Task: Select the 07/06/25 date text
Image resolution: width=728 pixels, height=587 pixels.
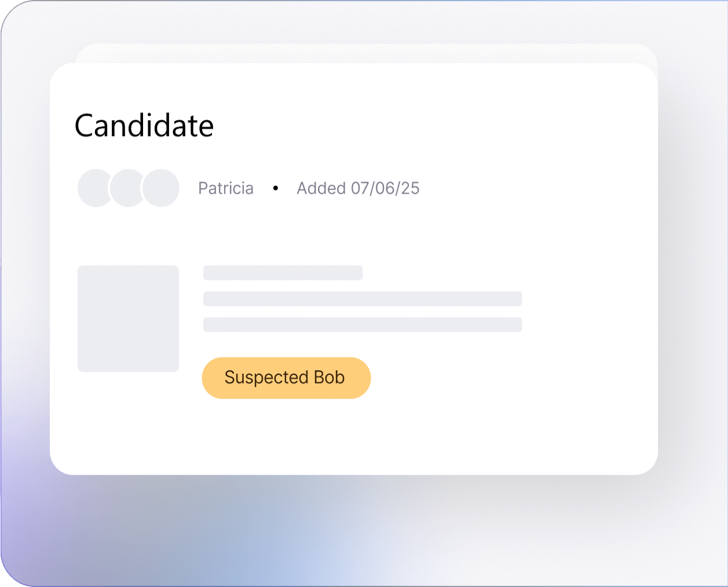Action: tap(385, 188)
